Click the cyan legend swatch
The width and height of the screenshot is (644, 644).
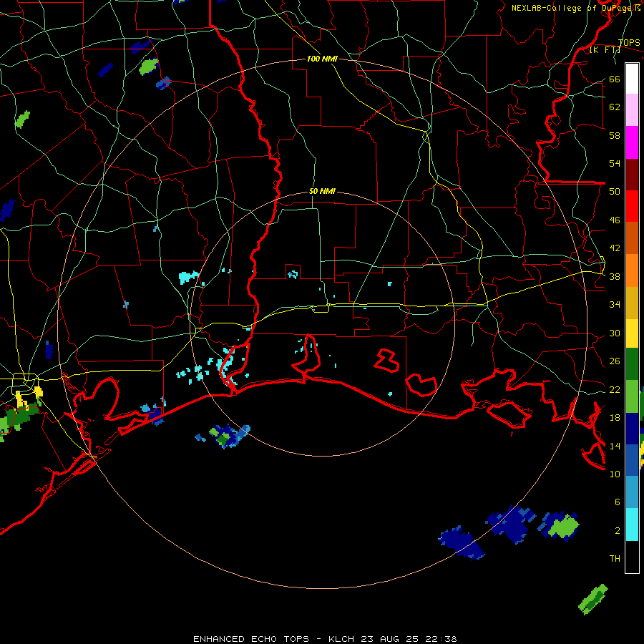click(632, 525)
